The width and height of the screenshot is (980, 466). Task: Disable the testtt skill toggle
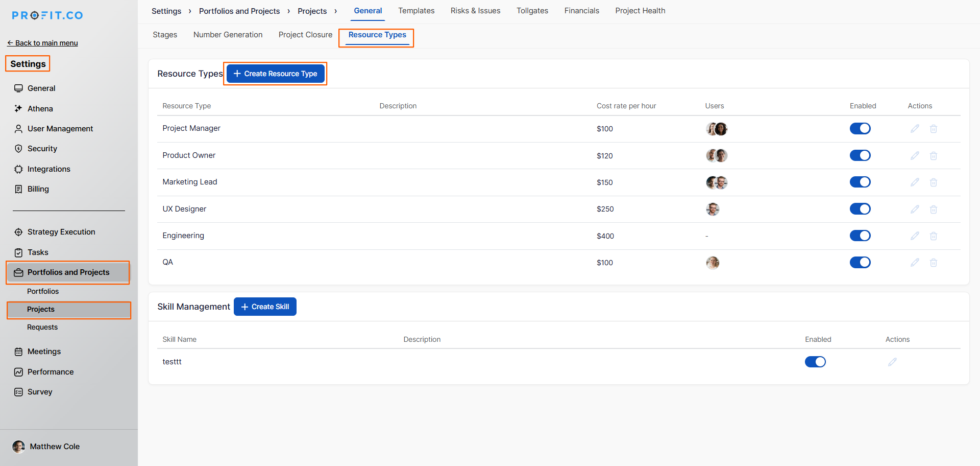point(815,362)
